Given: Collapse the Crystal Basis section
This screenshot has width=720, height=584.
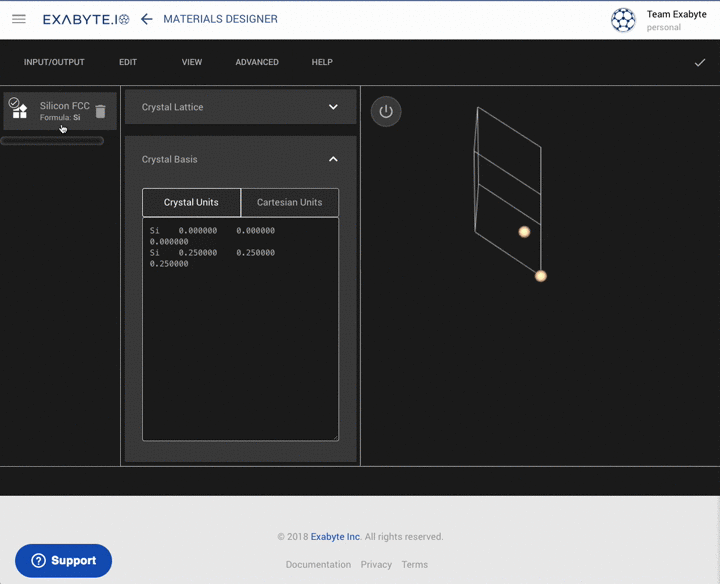Looking at the screenshot, I should click(333, 159).
